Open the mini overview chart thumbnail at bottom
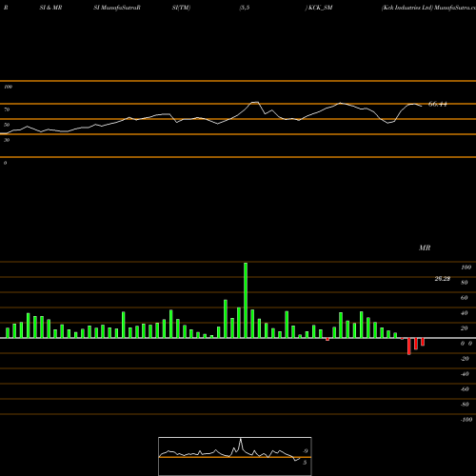The image size is (476, 476). pos(235,456)
